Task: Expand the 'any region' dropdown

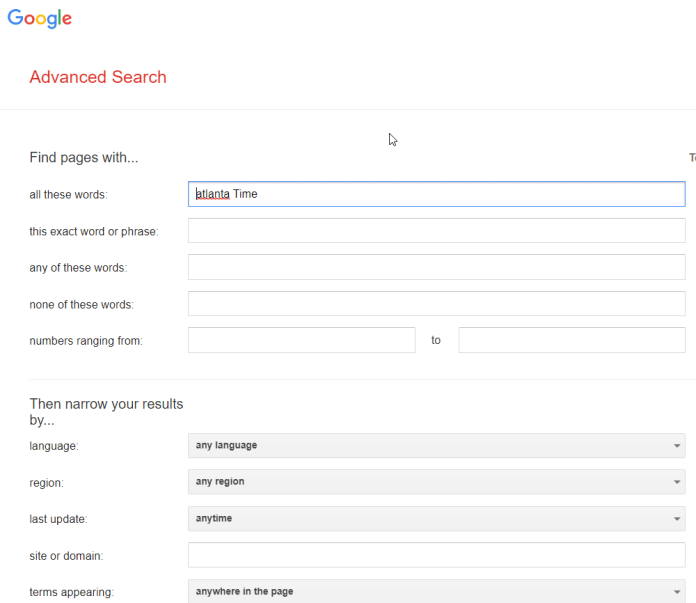Action: tap(436, 482)
